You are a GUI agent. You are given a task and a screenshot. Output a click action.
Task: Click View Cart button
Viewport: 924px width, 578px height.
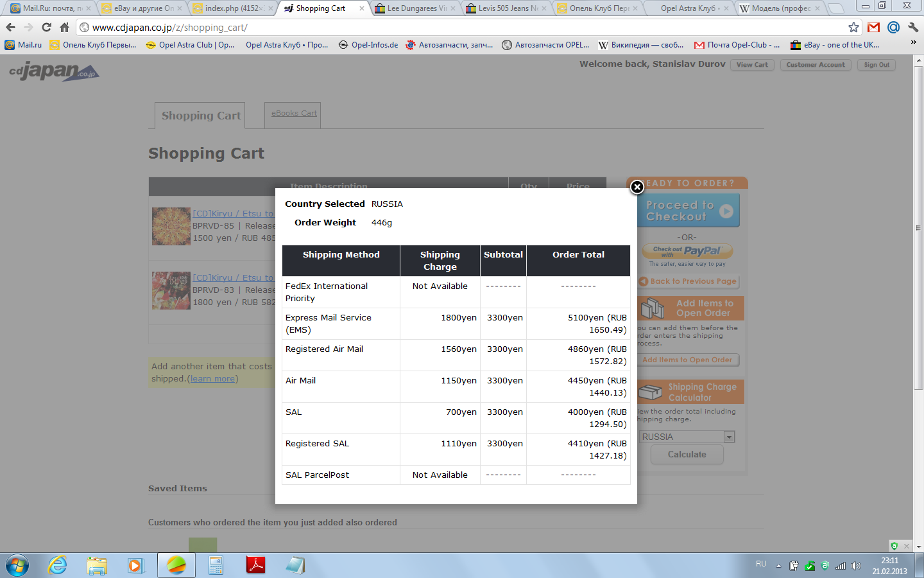pos(752,65)
